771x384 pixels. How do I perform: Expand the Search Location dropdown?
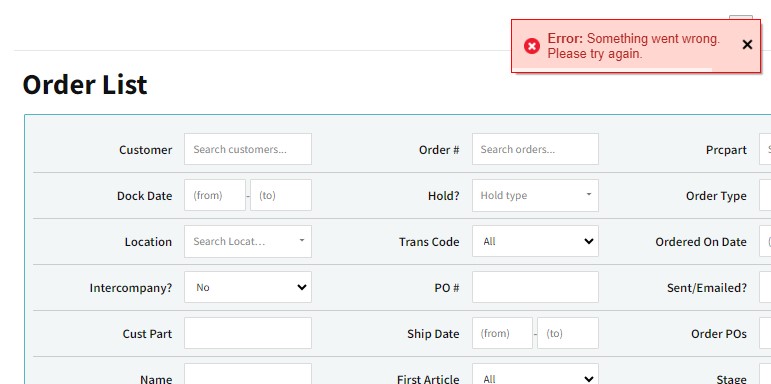click(x=248, y=241)
